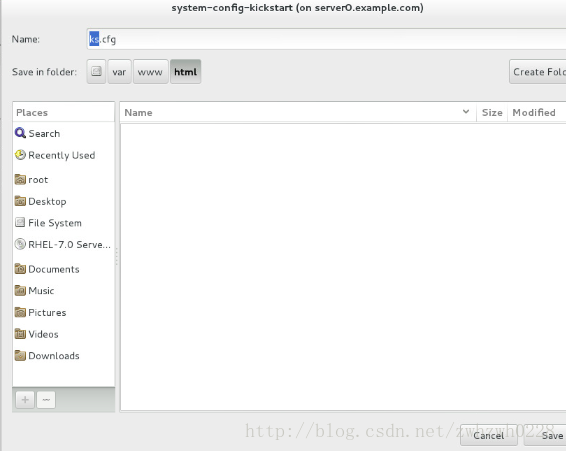Viewport: 566px width, 451px height.
Task: Toggle sort order arrow in Name column
Action: [x=466, y=112]
